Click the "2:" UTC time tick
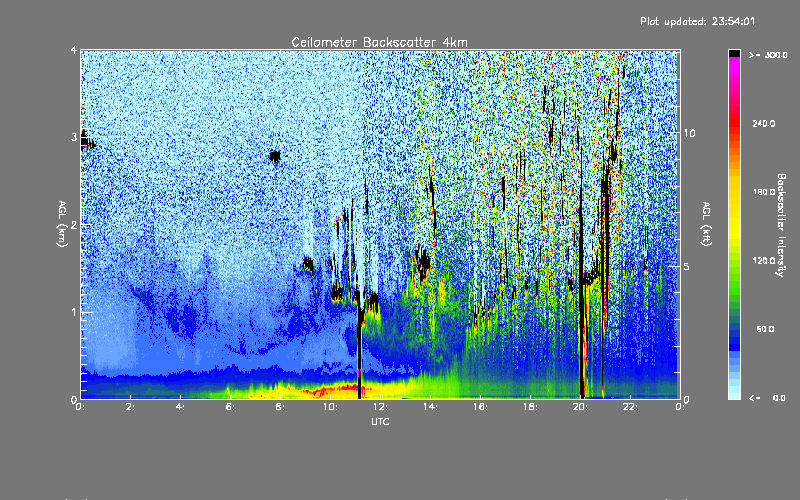 131,407
